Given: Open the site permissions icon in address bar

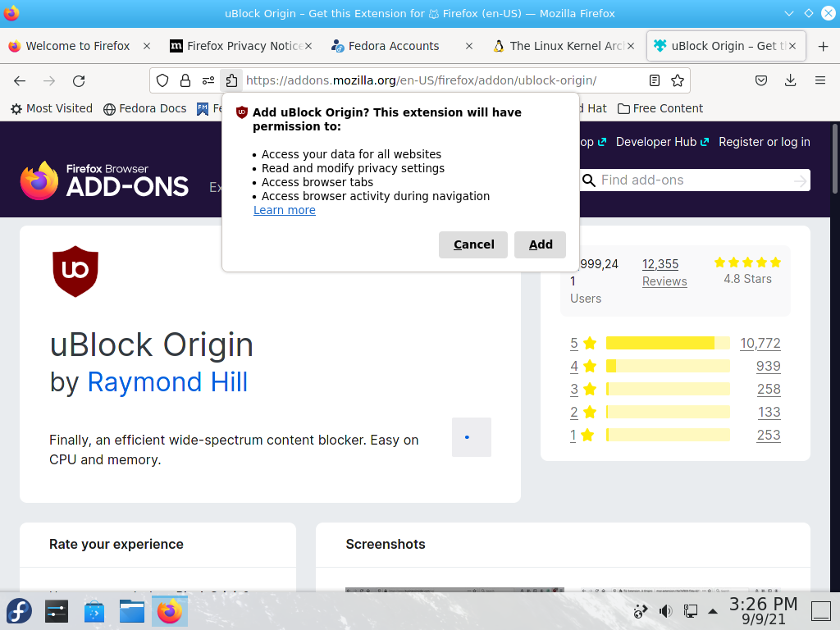Looking at the screenshot, I should click(208, 81).
